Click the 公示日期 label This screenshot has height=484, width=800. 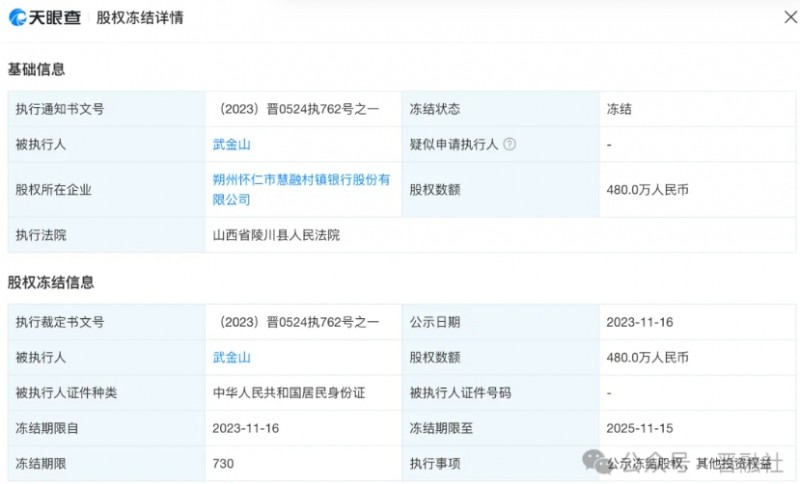point(435,322)
